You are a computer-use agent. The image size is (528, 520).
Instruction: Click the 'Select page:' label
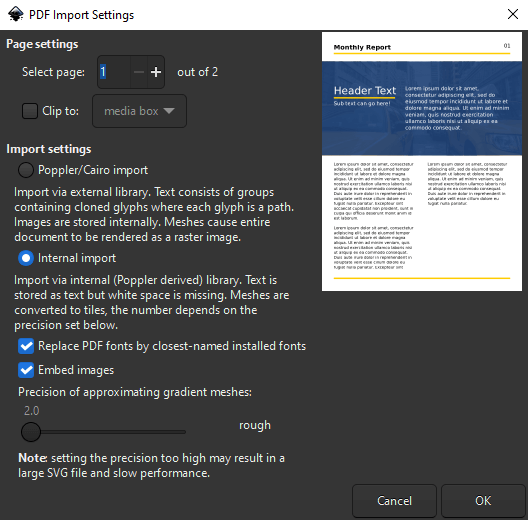click(54, 72)
